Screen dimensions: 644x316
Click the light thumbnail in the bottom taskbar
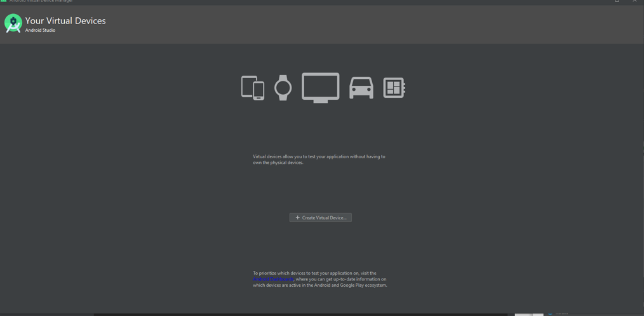pyautogui.click(x=528, y=314)
